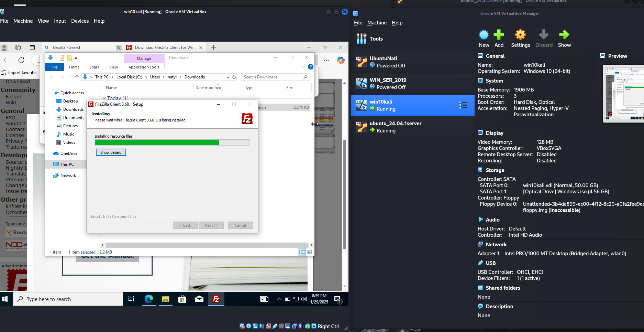Select the UbuntuNati virtual machine
644x332 pixels.
coord(412,62)
